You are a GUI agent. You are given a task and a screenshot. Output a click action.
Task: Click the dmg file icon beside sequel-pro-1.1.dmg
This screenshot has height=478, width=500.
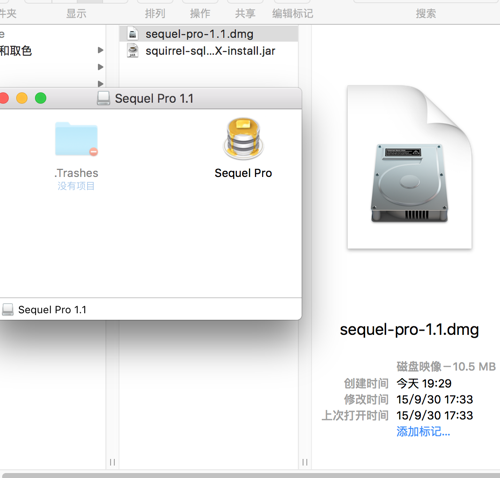point(133,34)
